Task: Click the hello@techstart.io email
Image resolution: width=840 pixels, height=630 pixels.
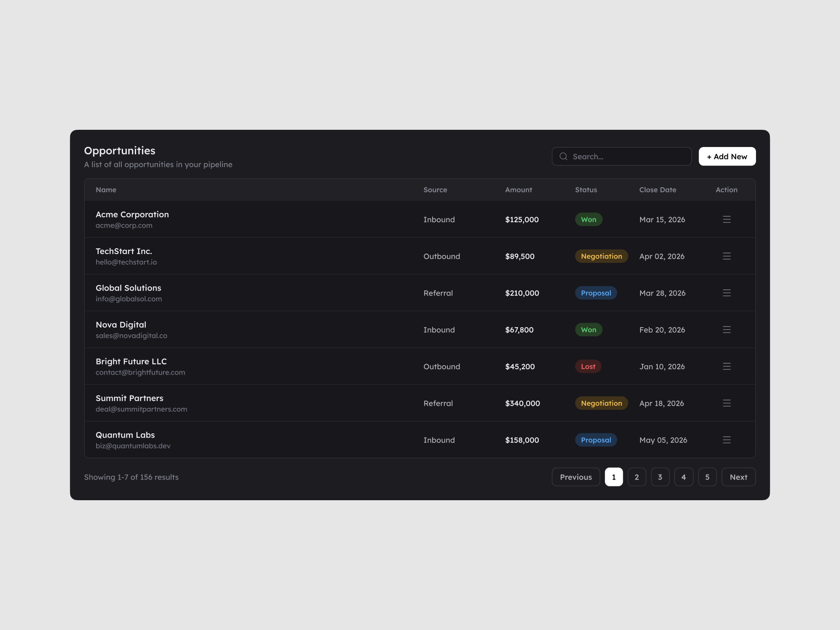Action: 126,262
